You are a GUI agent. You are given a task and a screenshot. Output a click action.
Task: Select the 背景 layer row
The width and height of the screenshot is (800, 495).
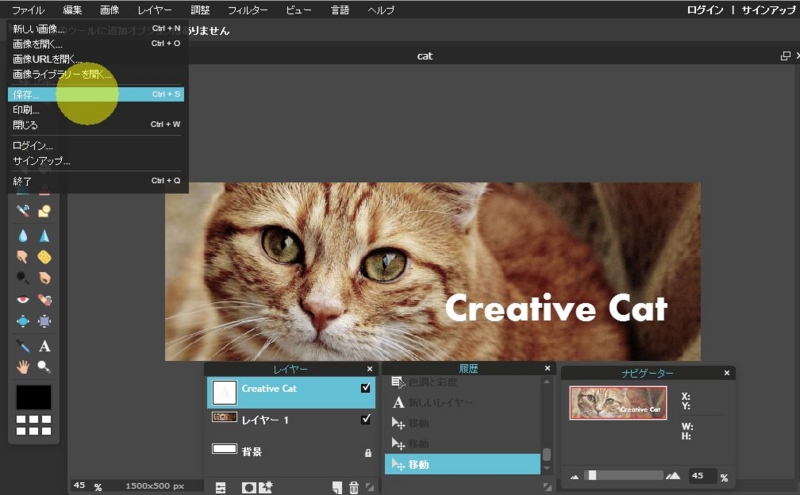291,451
